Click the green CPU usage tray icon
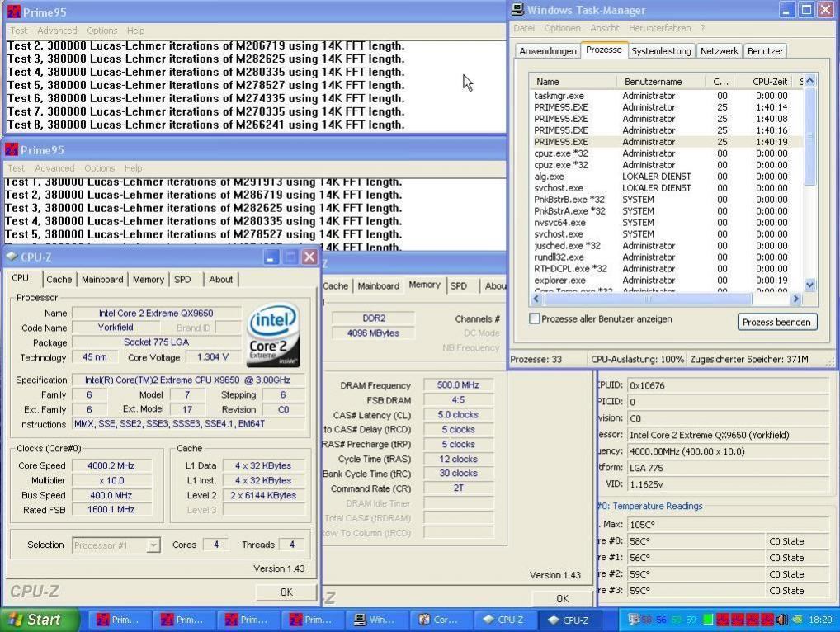This screenshot has height=632, width=840. pos(708,620)
